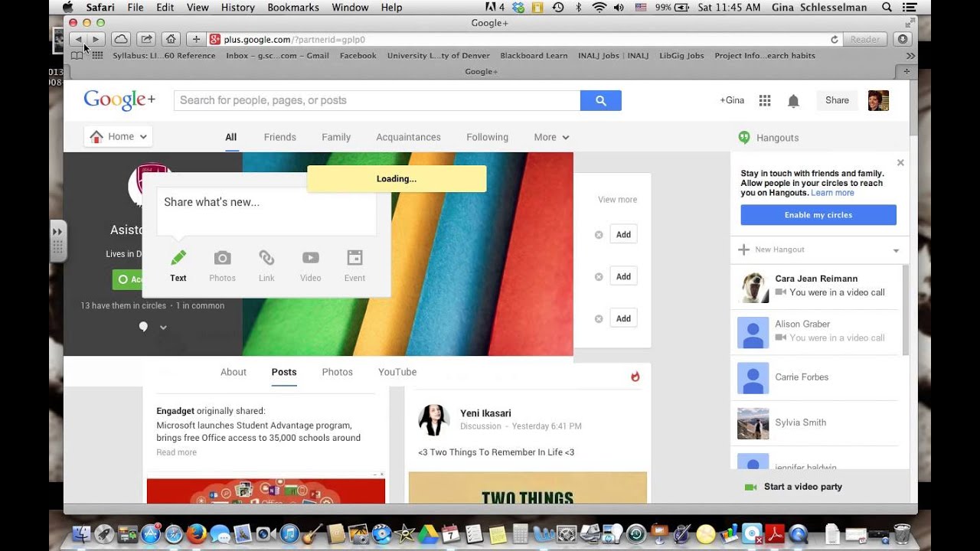Open the profile avatar at top right
Image resolution: width=980 pixels, height=551 pixels.
tap(878, 100)
